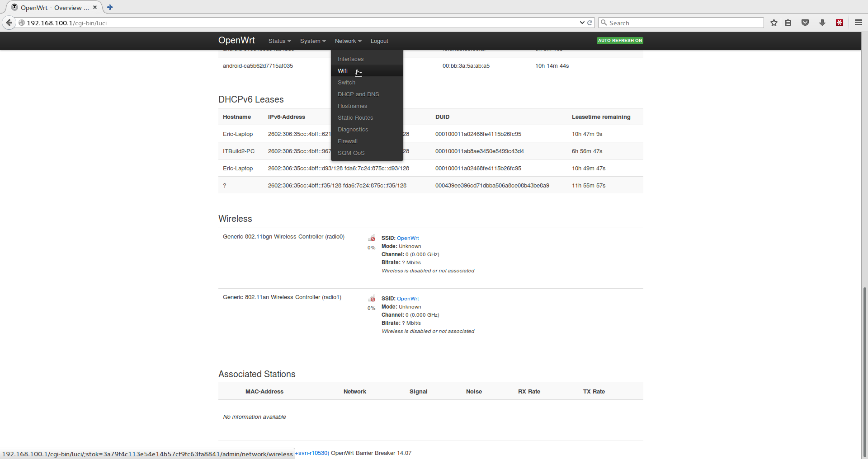The width and height of the screenshot is (868, 459).
Task: Select Wifi from the Network menu
Action: pyautogui.click(x=343, y=71)
